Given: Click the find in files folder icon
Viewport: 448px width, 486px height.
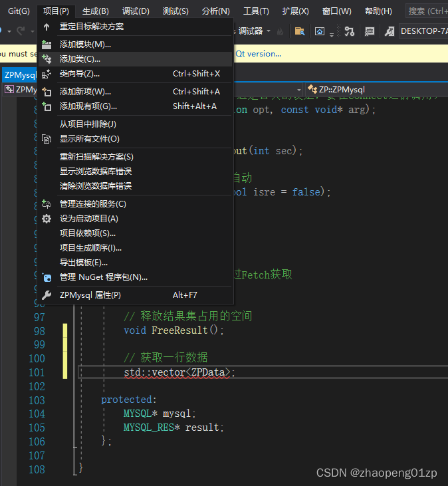Looking at the screenshot, I should pyautogui.click(x=300, y=31).
